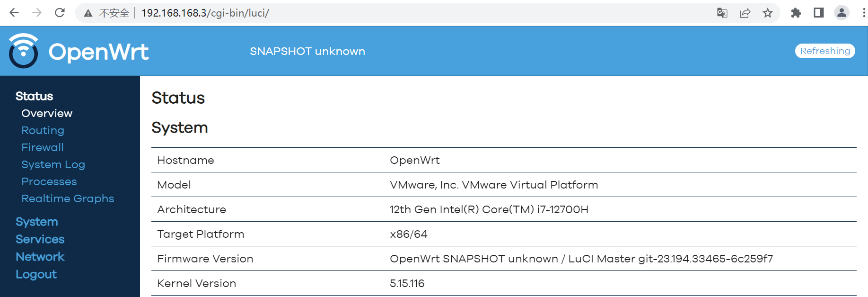Click Logout in the sidebar
This screenshot has height=297, width=868.
[x=36, y=274]
